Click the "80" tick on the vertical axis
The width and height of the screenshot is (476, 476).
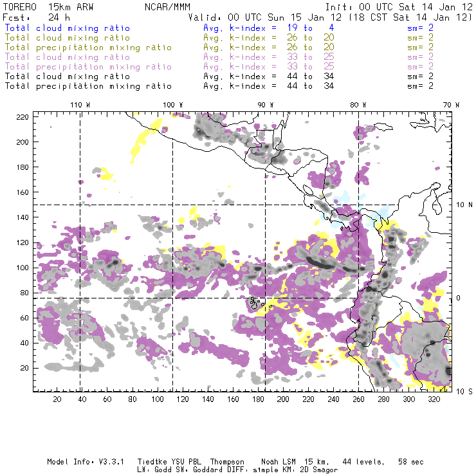pos(24,293)
